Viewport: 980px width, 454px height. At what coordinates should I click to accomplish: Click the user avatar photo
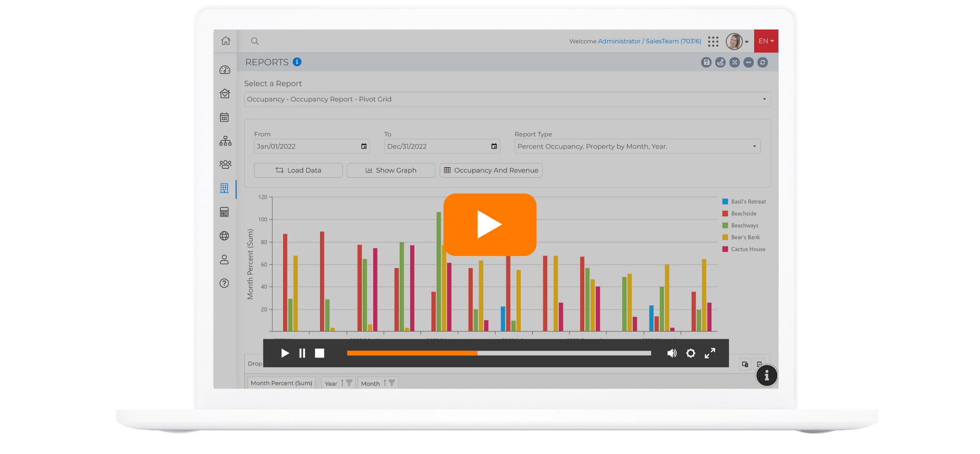click(x=734, y=41)
